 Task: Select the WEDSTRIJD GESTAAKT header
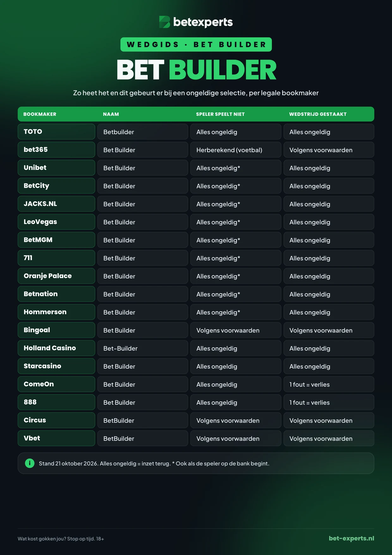point(318,114)
